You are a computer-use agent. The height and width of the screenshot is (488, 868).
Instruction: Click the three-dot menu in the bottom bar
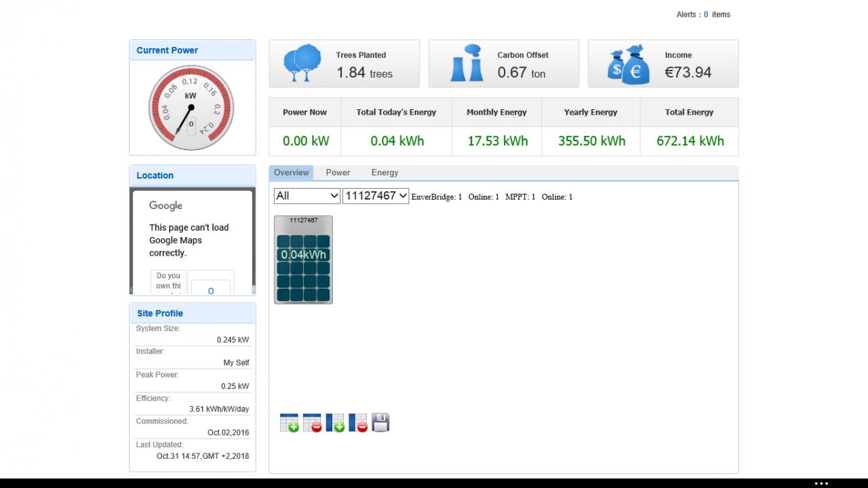(821, 483)
